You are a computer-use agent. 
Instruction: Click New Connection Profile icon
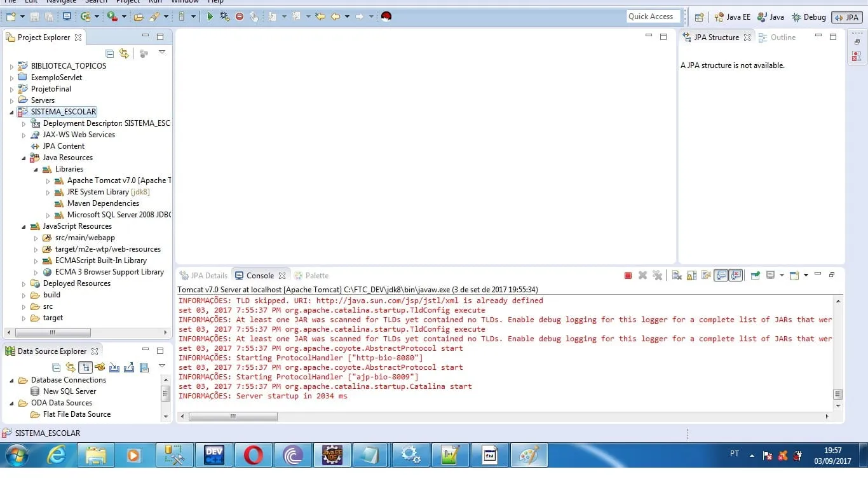100,368
